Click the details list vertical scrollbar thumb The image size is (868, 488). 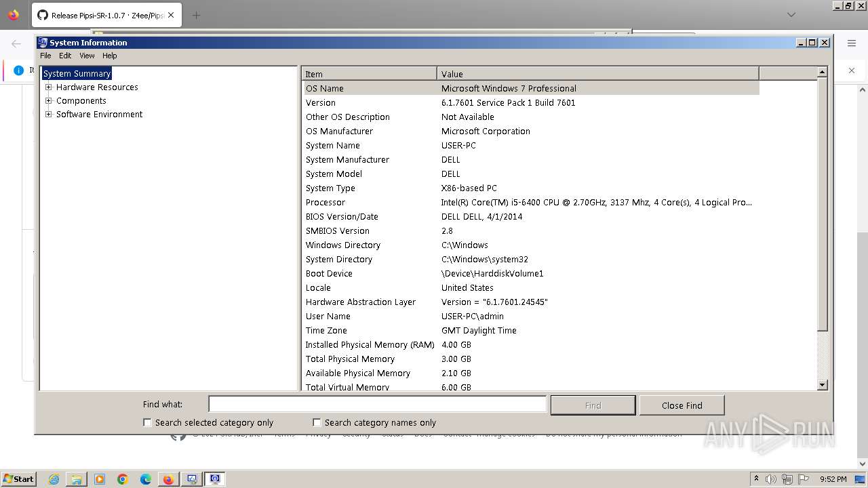823,205
